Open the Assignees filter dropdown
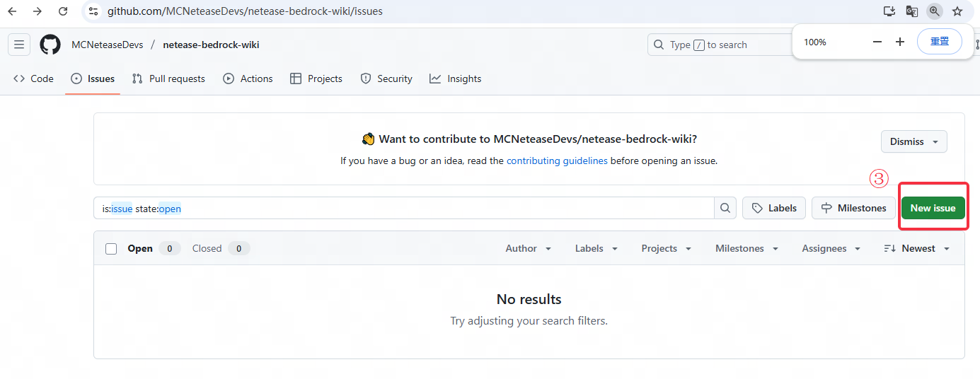This screenshot has height=379, width=980. pos(831,249)
